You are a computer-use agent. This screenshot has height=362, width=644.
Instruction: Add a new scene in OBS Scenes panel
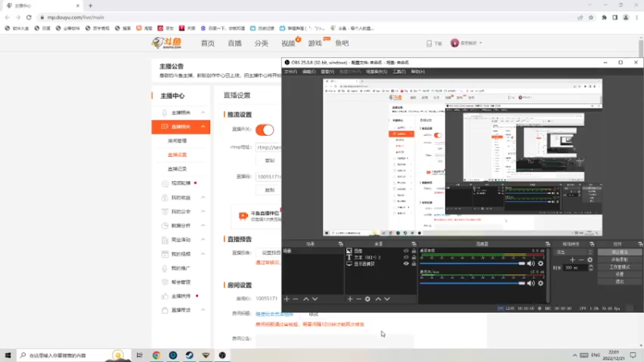pos(287,298)
